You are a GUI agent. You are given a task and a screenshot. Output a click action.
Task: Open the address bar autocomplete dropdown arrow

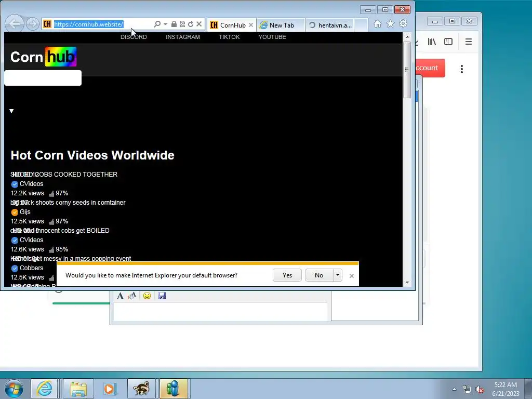(x=165, y=24)
